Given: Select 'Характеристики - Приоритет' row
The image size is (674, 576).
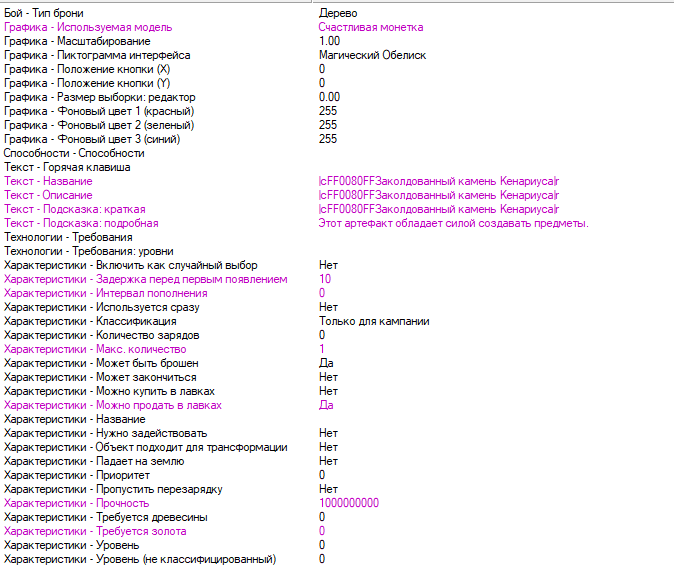Looking at the screenshot, I should [x=77, y=476].
